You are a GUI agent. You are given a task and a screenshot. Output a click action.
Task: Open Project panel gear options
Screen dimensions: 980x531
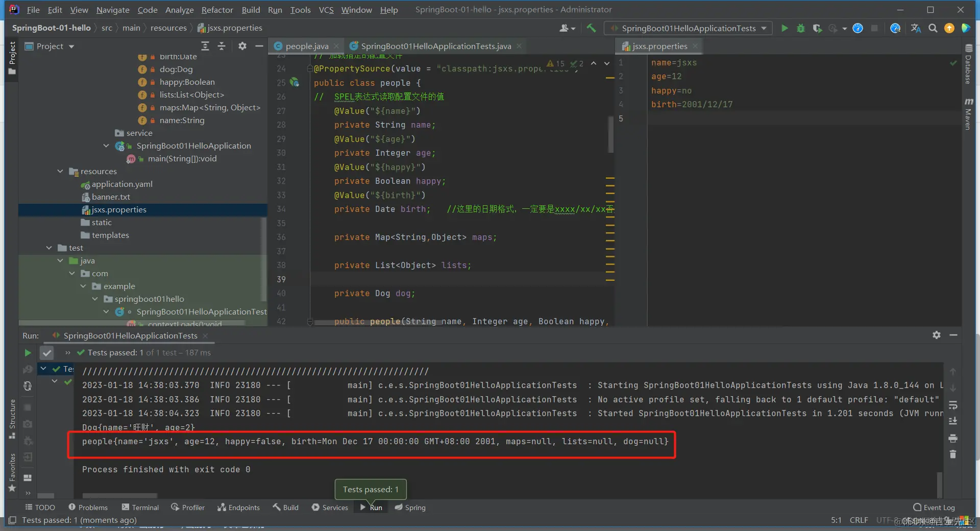242,46
